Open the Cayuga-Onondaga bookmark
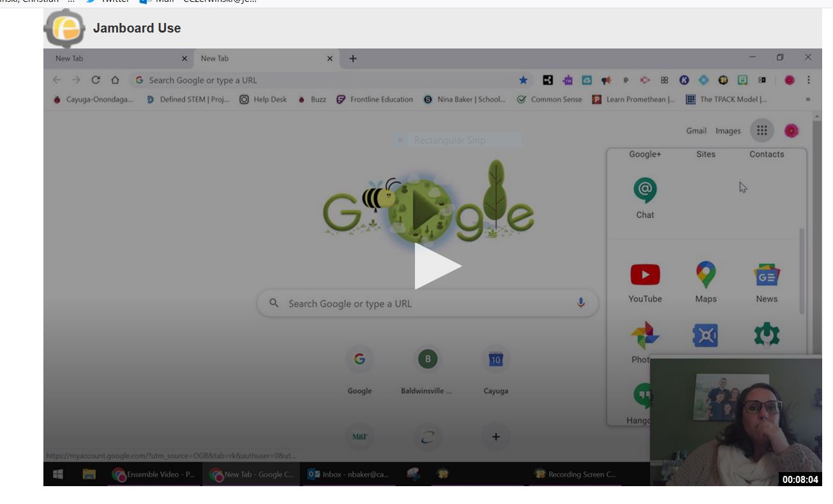Screen dimensions: 833x504 (x=93, y=100)
